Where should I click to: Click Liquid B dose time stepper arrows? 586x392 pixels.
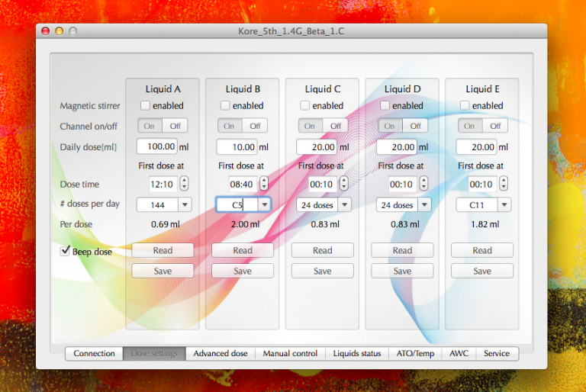[264, 184]
